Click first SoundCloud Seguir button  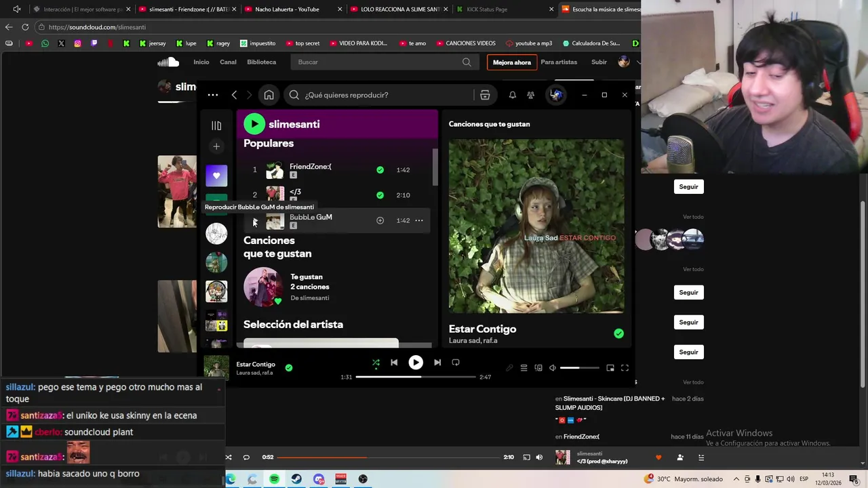(x=688, y=186)
